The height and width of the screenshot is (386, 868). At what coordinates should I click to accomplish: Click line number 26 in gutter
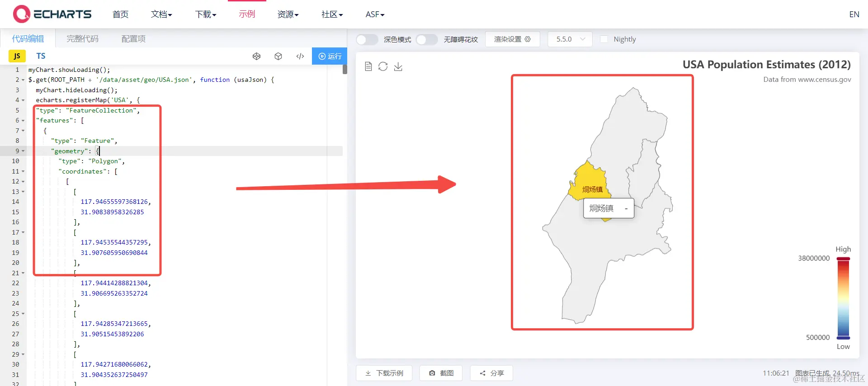16,324
